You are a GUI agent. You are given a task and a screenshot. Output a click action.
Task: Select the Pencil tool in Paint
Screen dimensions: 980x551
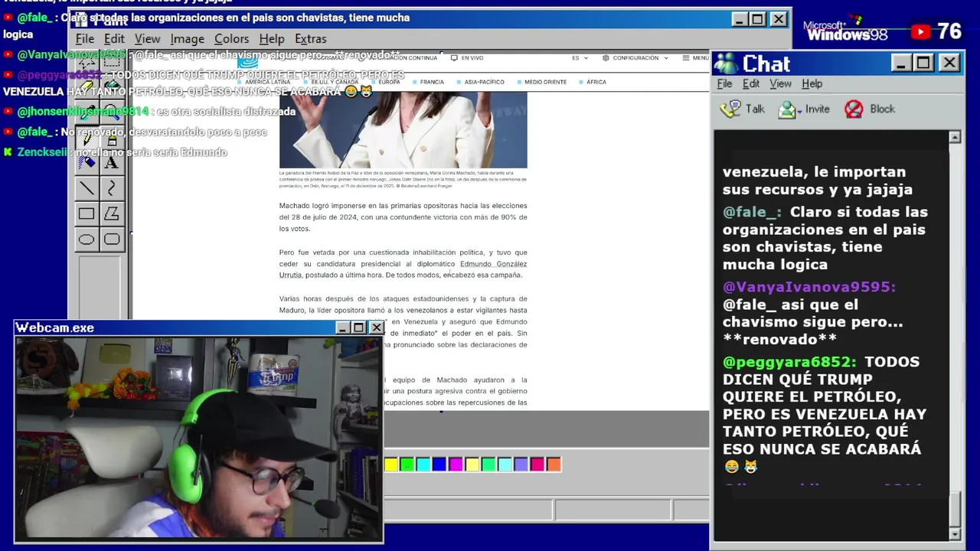87,139
